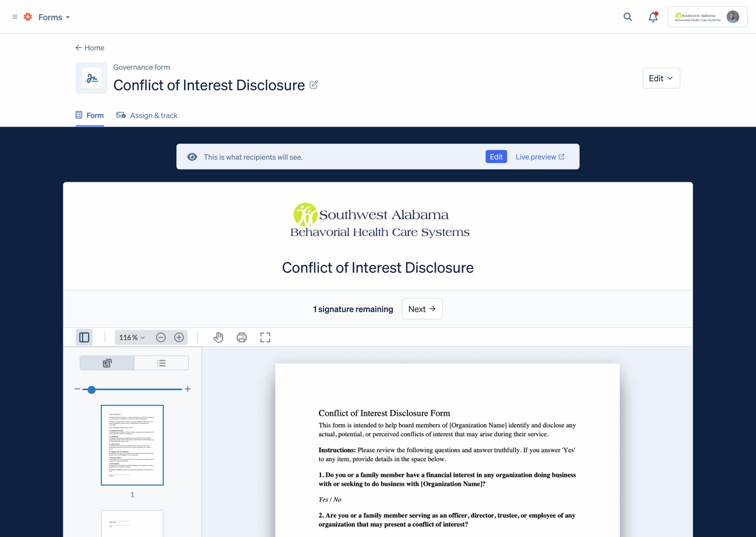756x537 pixels.
Task: Switch to the Assign & track tab
Action: pos(147,115)
